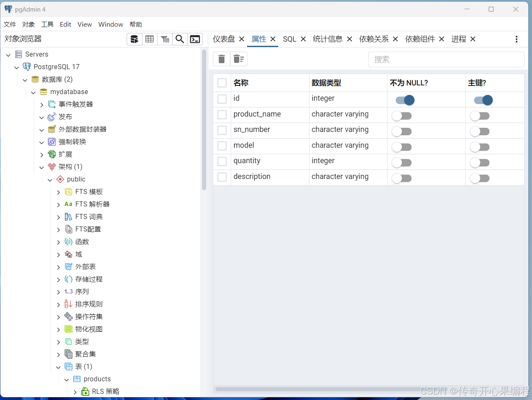Collapse the 表 (1) node
The width and height of the screenshot is (532, 400).
[58, 367]
